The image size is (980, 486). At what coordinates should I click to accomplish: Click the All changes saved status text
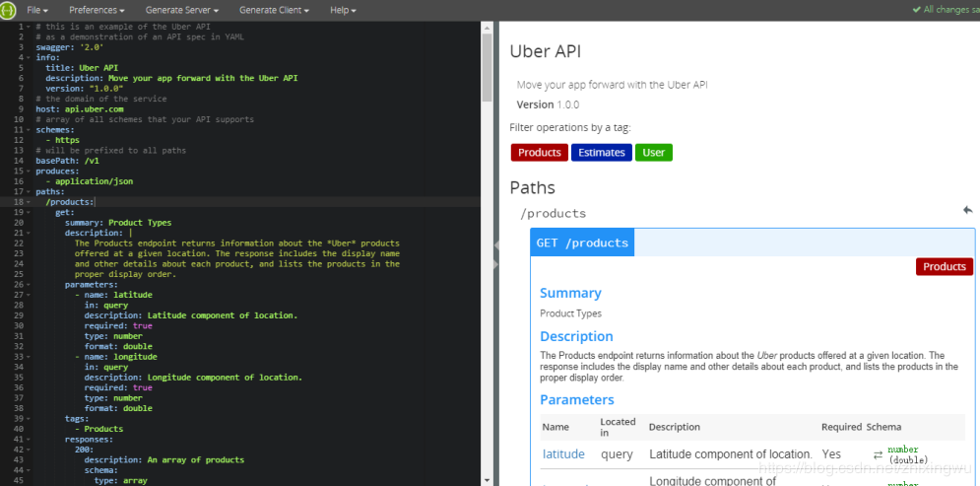pyautogui.click(x=951, y=10)
